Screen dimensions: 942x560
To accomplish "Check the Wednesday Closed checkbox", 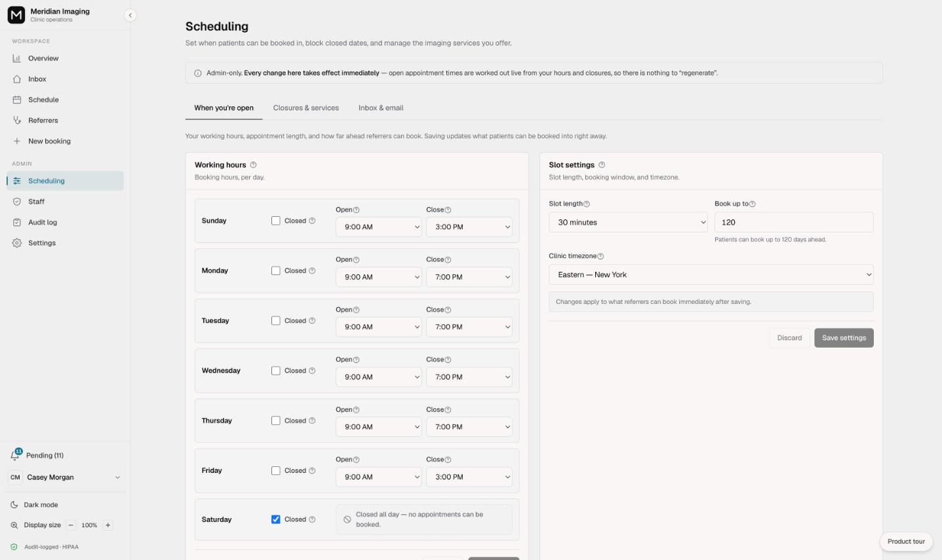I will pos(276,371).
